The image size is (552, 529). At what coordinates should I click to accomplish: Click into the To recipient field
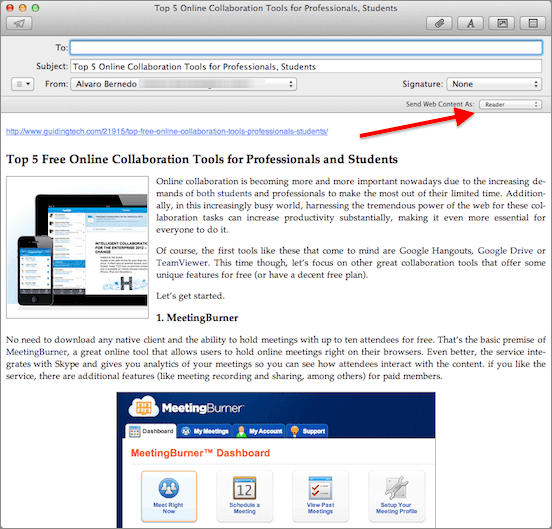306,48
